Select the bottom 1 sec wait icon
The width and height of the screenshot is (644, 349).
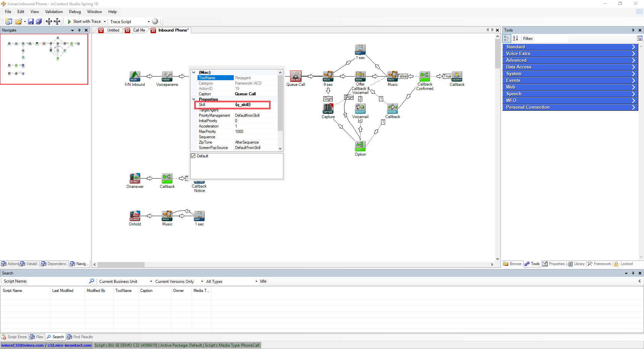tap(199, 216)
